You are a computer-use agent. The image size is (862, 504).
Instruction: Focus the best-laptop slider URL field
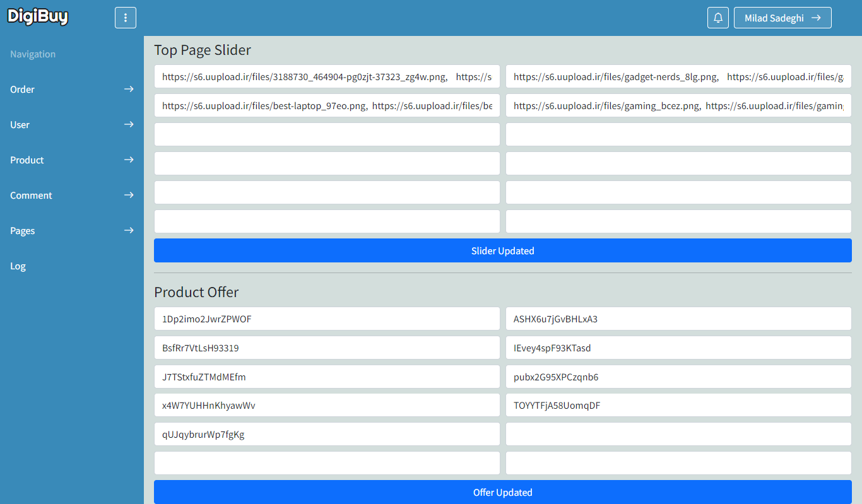(x=327, y=106)
